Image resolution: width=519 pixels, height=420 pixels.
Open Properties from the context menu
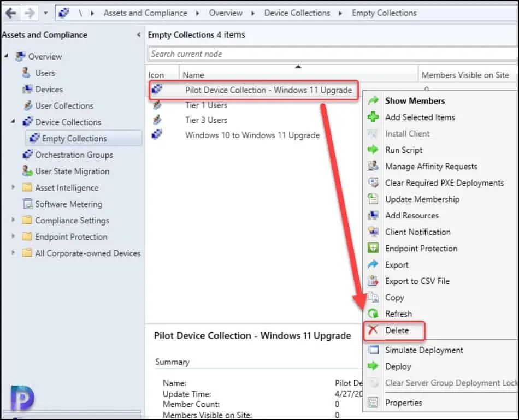(x=404, y=403)
